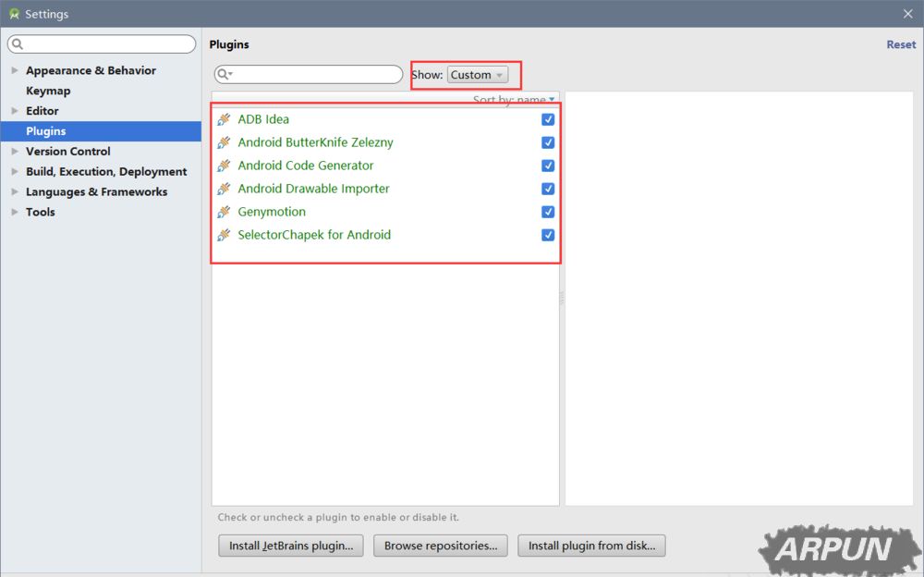Select Keymap in settings sidebar

click(x=48, y=91)
